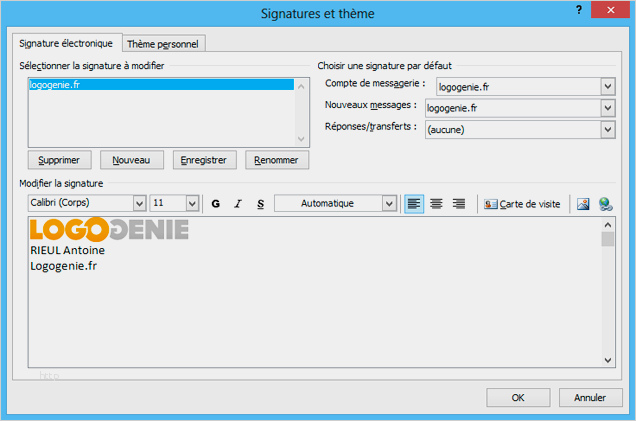Insert a hyperlink with the globe icon
Viewport: 636px width, 421px height.
[x=606, y=204]
